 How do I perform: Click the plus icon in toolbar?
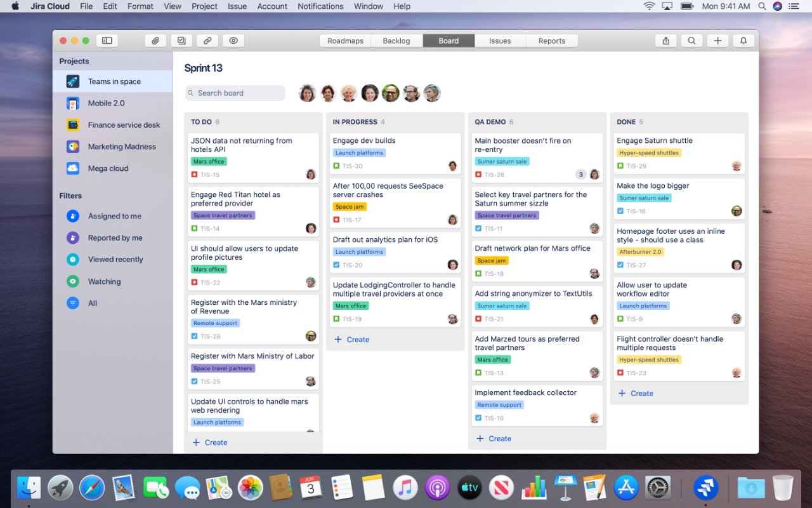[717, 41]
